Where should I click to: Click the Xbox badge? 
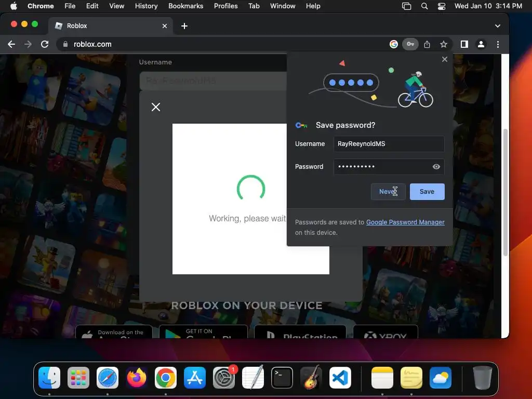point(385,332)
